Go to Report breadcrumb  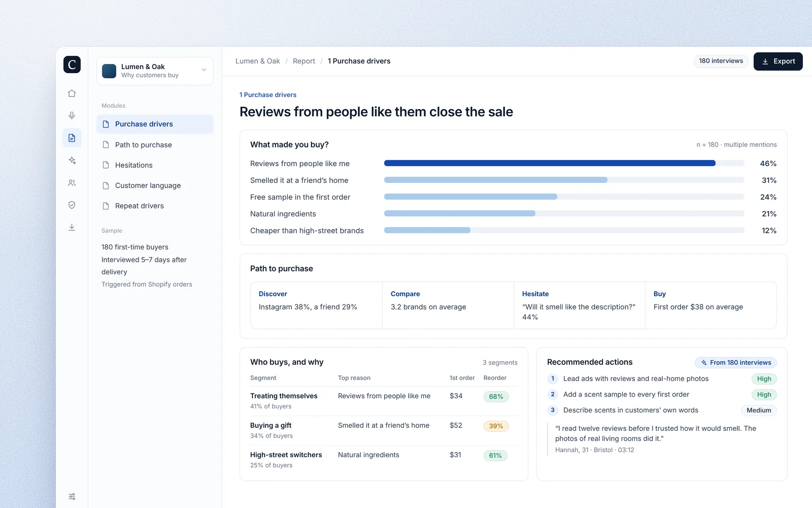click(304, 61)
